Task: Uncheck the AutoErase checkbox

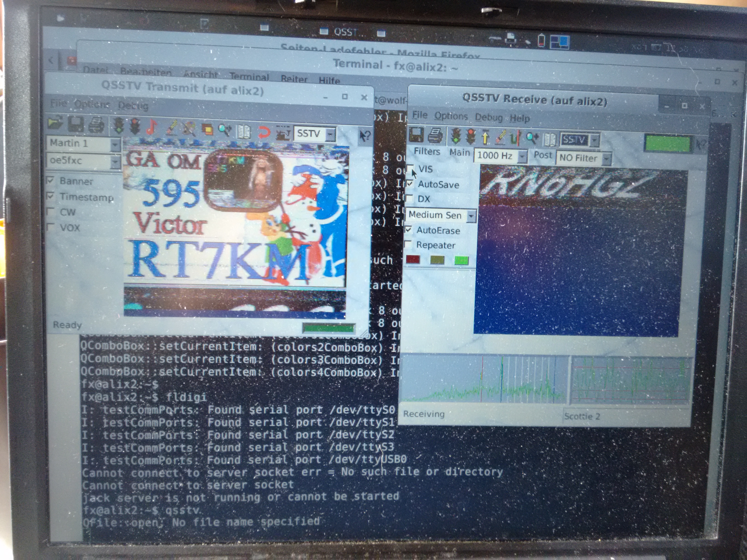Action: point(408,230)
